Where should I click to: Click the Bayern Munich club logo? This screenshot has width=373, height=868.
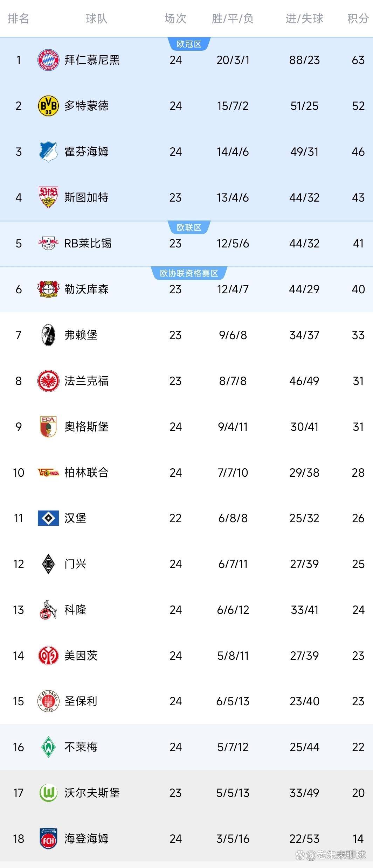(x=48, y=60)
